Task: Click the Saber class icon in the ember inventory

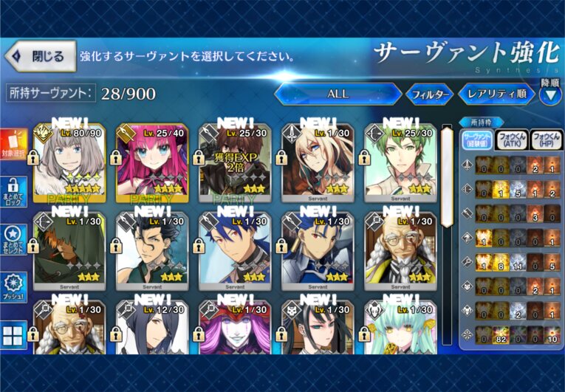Action: (x=468, y=165)
